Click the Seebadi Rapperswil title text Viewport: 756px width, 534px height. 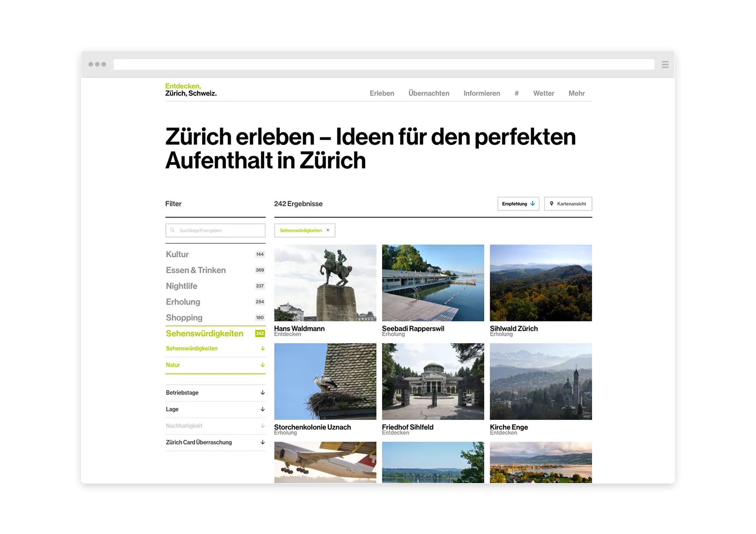click(413, 328)
